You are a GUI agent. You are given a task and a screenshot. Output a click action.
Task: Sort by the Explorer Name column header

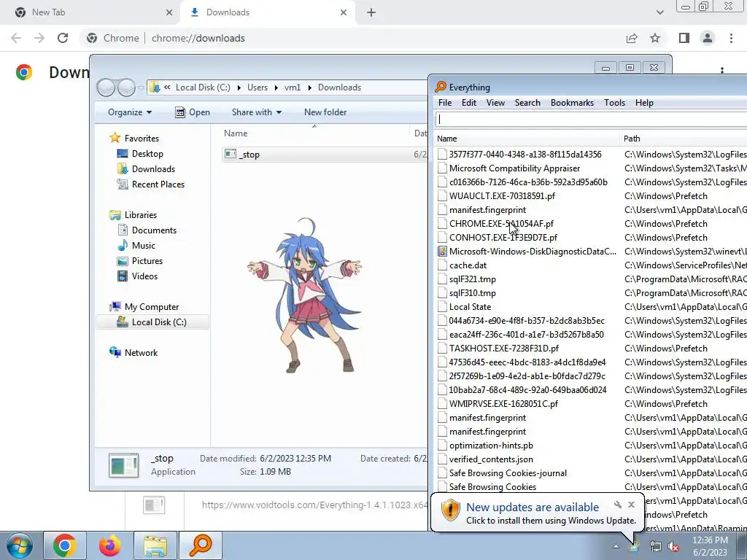point(314,133)
